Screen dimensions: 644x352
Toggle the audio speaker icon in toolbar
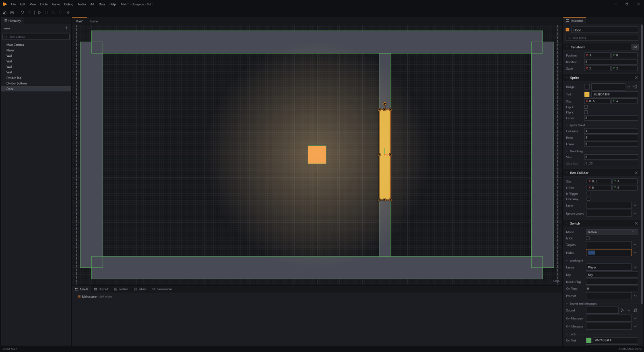click(67, 12)
